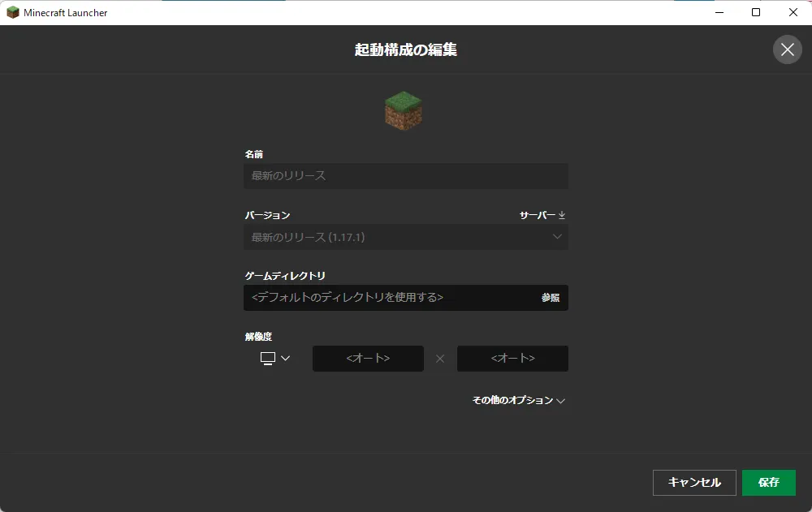Click the 参照 browse button
812x512 pixels.
[551, 298]
